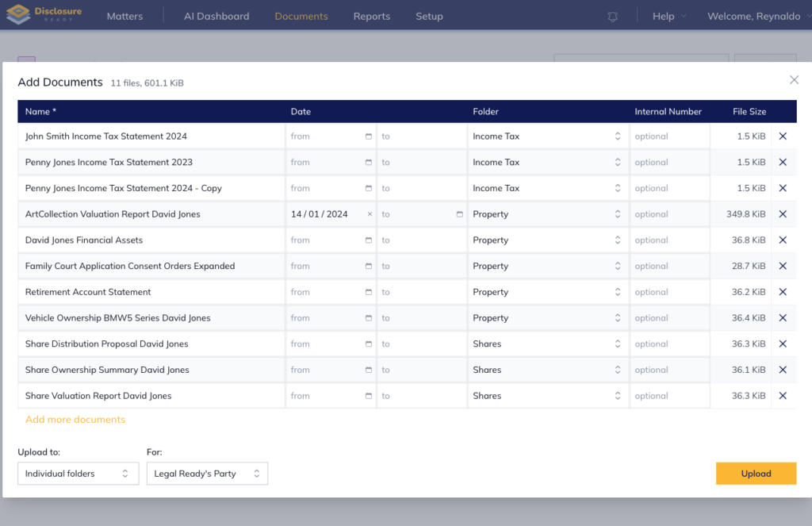Open 'to' date calendar for ArtCollection Valuation Report
Screen dimensions: 812x526
(x=459, y=214)
